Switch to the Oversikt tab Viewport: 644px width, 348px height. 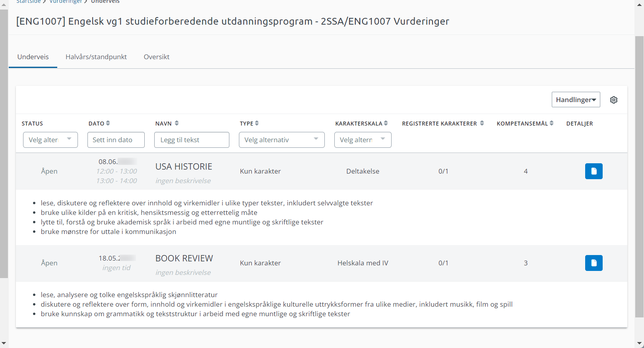[157, 57]
